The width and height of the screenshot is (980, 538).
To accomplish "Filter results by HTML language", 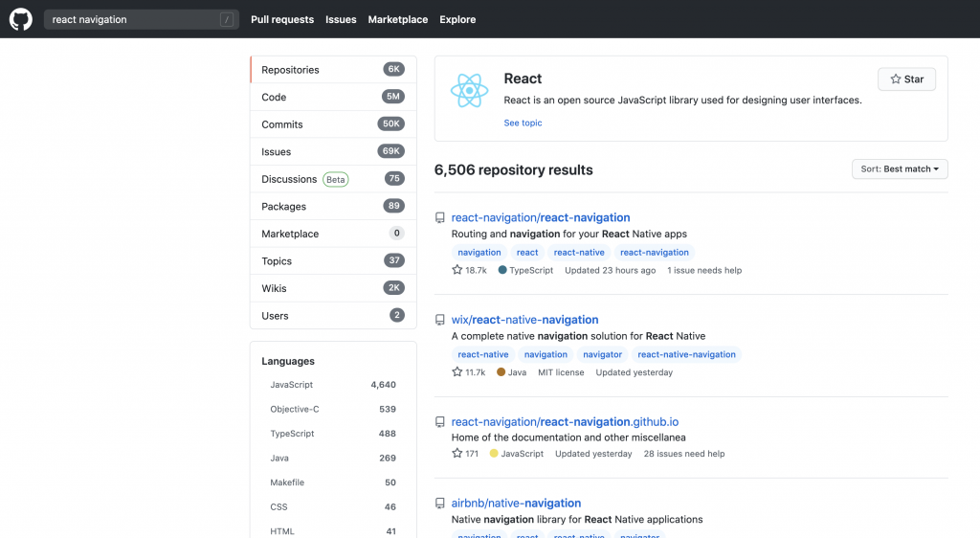I will coord(333,531).
